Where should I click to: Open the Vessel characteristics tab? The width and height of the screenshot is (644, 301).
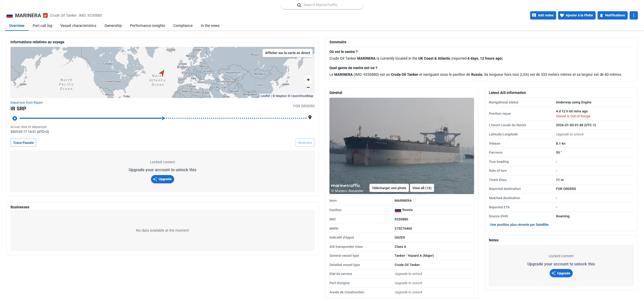(x=78, y=26)
